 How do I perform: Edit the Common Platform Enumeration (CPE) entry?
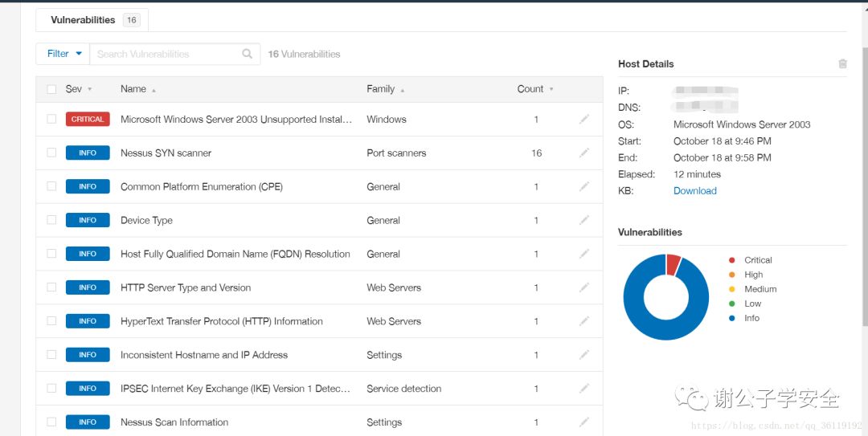pyautogui.click(x=584, y=187)
